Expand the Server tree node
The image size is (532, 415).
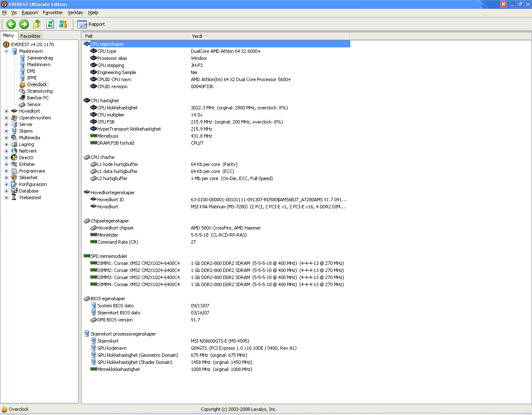6,124
